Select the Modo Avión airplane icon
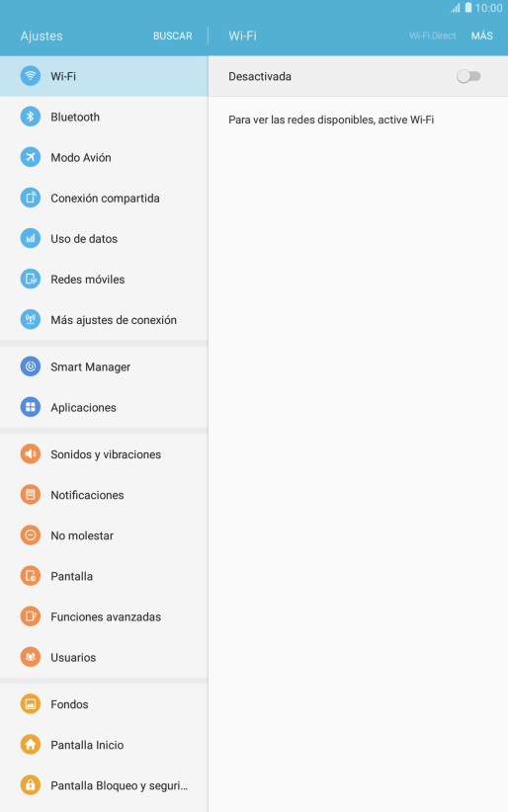 [x=30, y=157]
